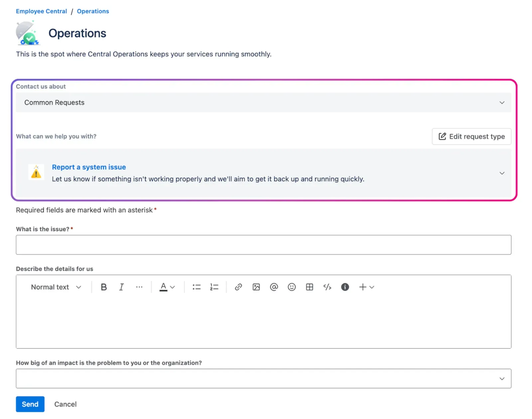Navigate to the Employee Central breadcrumb link
Screen dimensions: 532x419
(41, 11)
